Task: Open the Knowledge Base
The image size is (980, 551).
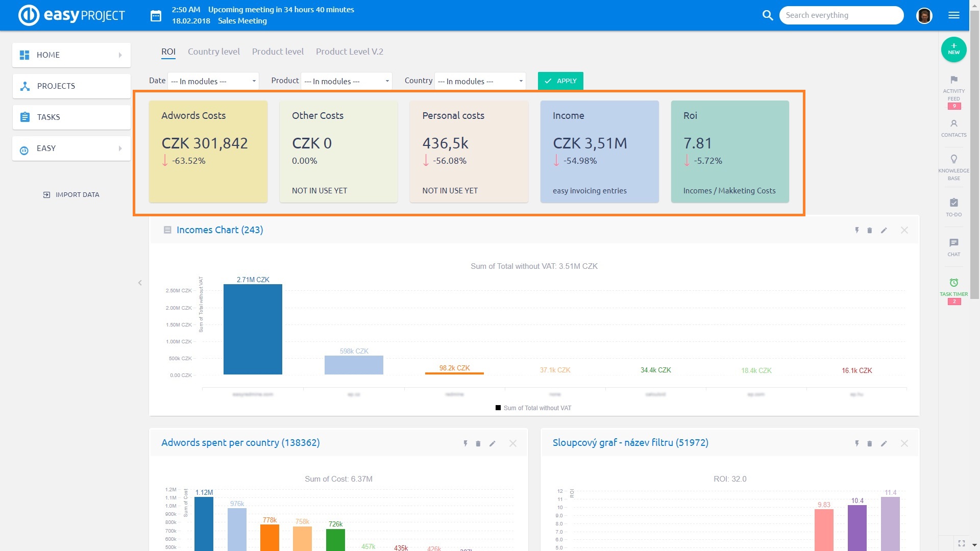Action: point(953,166)
